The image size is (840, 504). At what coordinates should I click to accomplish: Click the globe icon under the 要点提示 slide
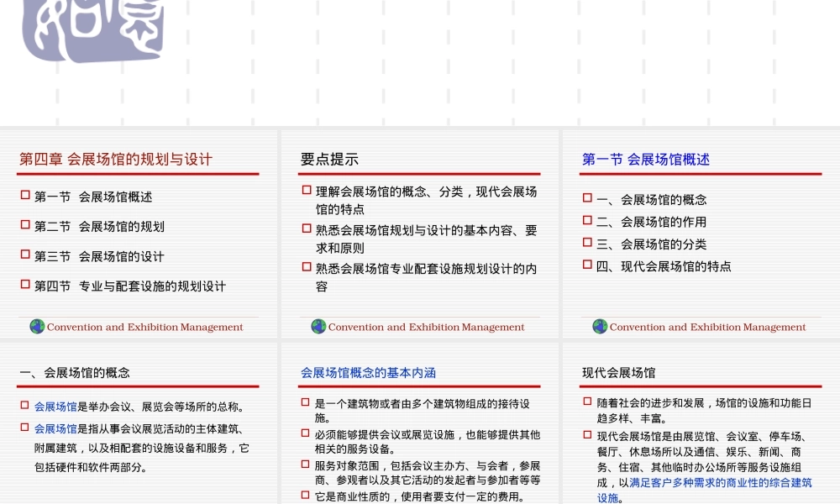[318, 326]
